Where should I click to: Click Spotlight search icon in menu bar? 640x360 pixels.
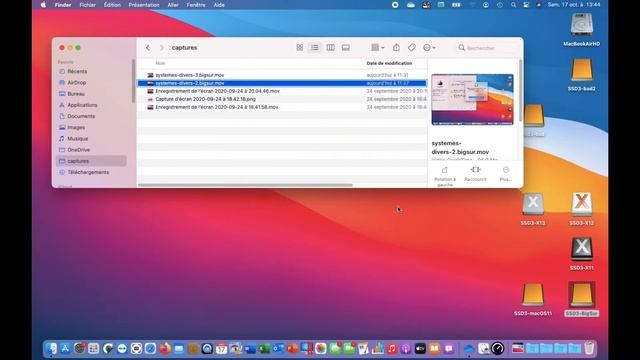pos(513,5)
